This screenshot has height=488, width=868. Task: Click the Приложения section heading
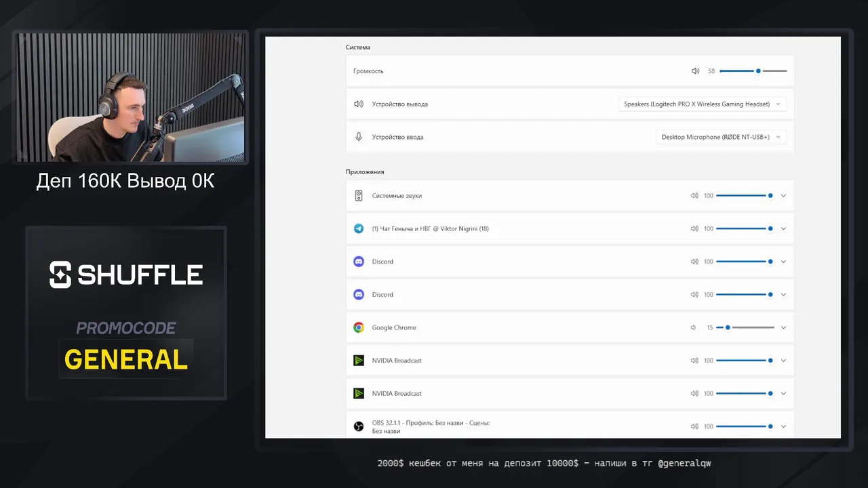[365, 172]
